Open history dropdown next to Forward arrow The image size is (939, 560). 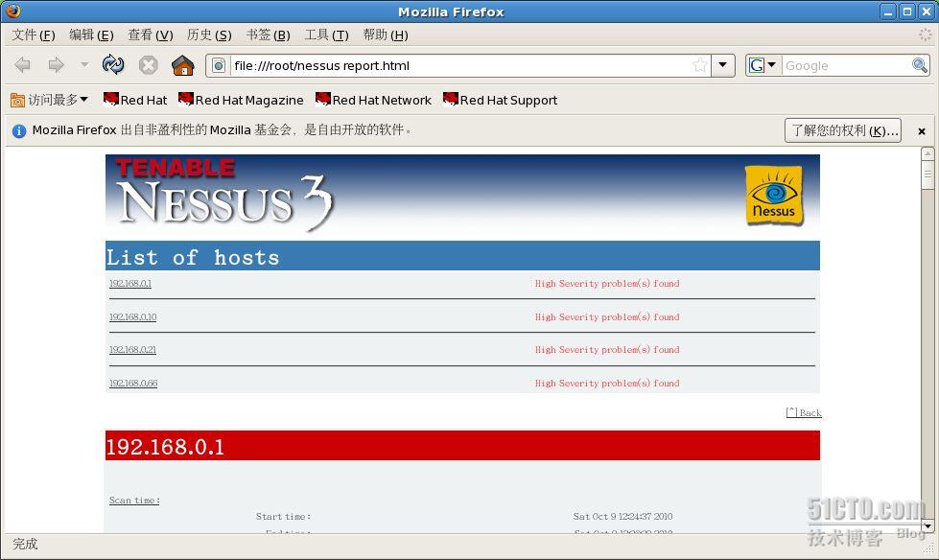click(x=84, y=64)
